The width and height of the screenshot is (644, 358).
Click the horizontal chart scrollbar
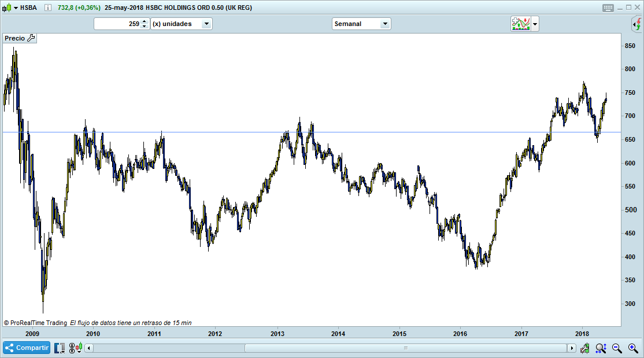[405, 348]
